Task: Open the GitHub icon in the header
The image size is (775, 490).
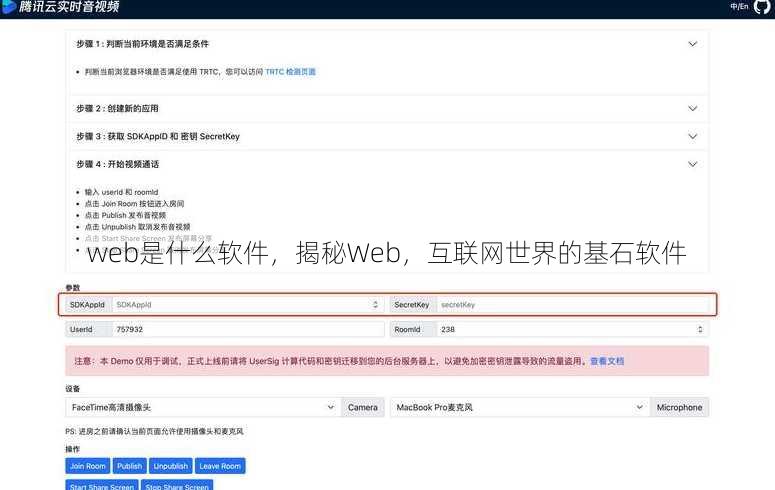Action: [x=764, y=6]
